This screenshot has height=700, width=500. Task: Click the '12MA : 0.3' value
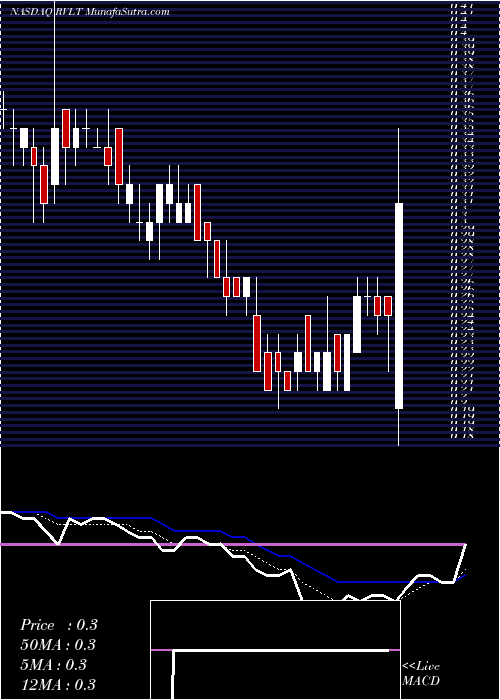coord(58,684)
